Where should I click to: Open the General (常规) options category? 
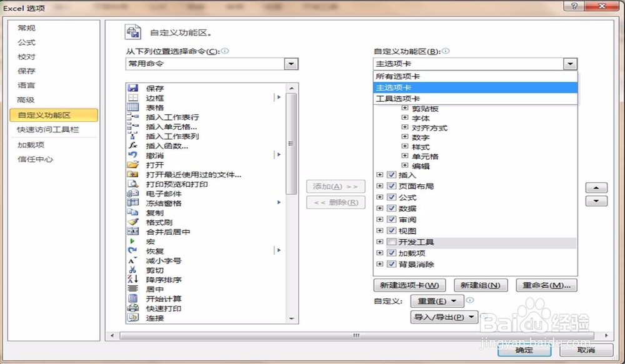coord(27,28)
